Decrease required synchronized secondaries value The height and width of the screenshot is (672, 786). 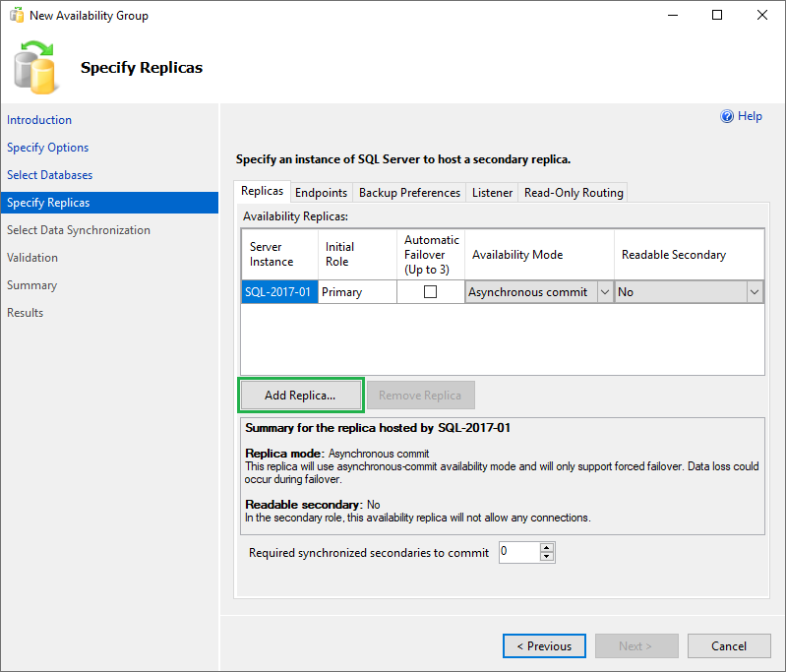point(546,557)
